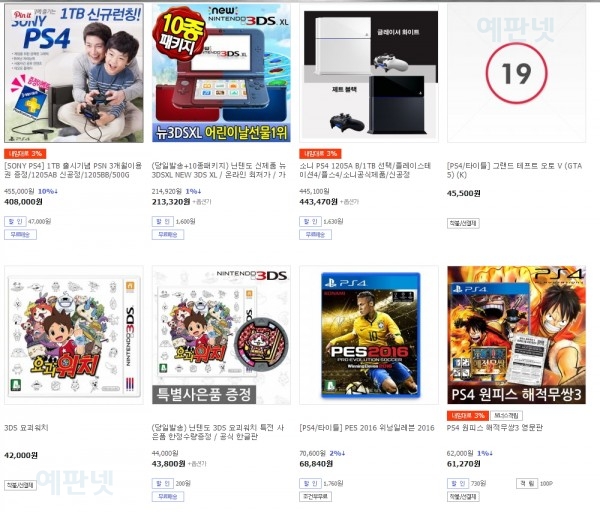Click the 19 age-restricted circle icon

[516, 73]
